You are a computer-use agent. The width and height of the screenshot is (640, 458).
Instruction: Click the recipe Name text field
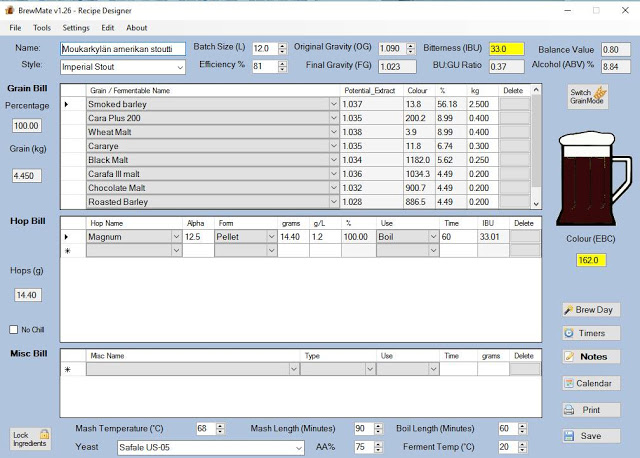pos(122,48)
